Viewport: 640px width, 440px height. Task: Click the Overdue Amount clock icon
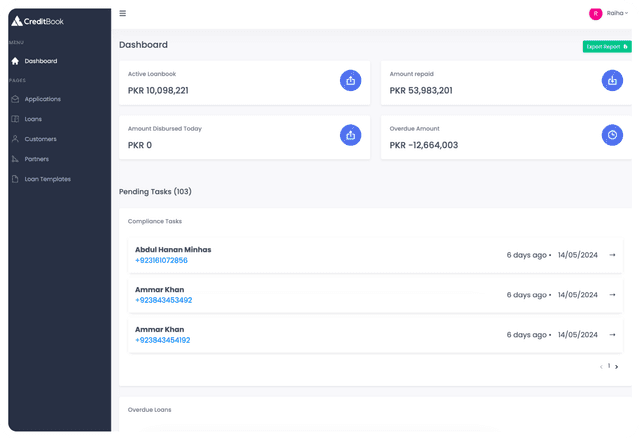click(612, 135)
